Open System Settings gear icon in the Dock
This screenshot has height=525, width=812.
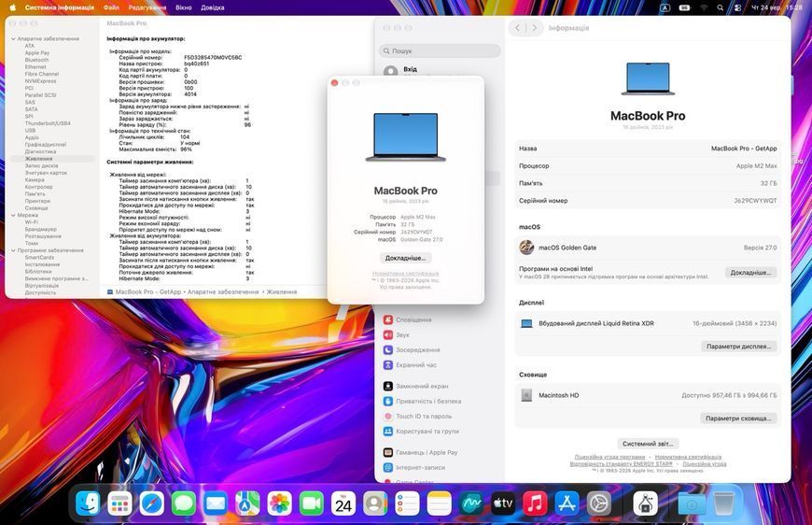tap(599, 504)
